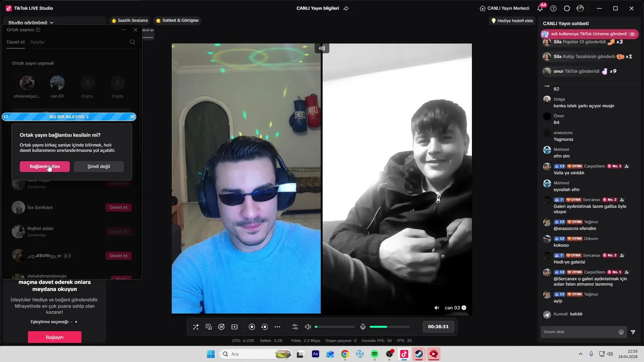Click the taskbar Ara search box
The height and width of the screenshot is (362, 644).
point(255,354)
